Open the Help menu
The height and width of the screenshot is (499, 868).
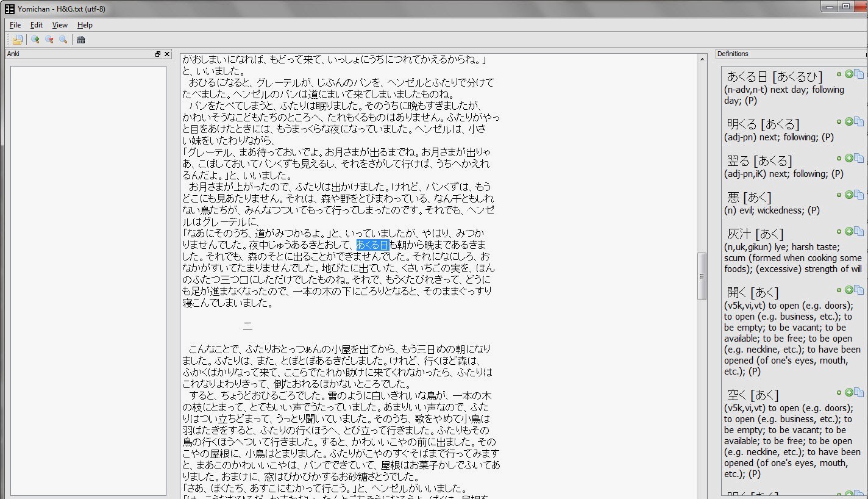85,25
